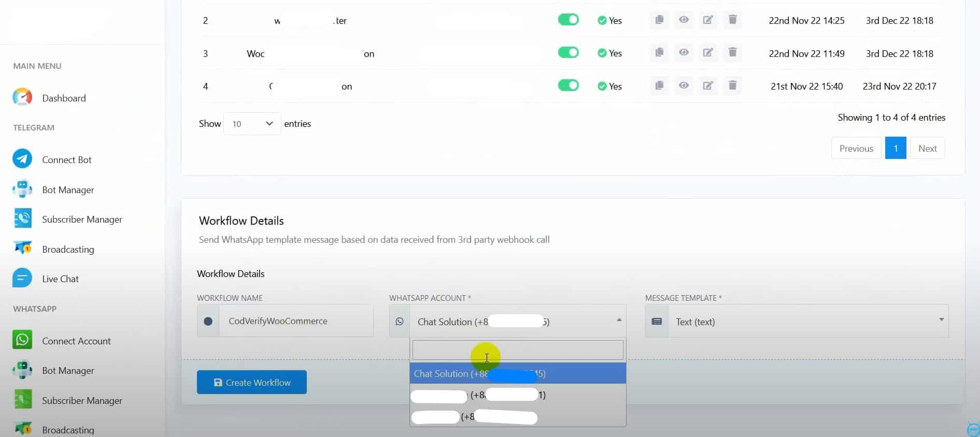
Task: Open the Show entries count dropdown
Action: click(x=252, y=124)
